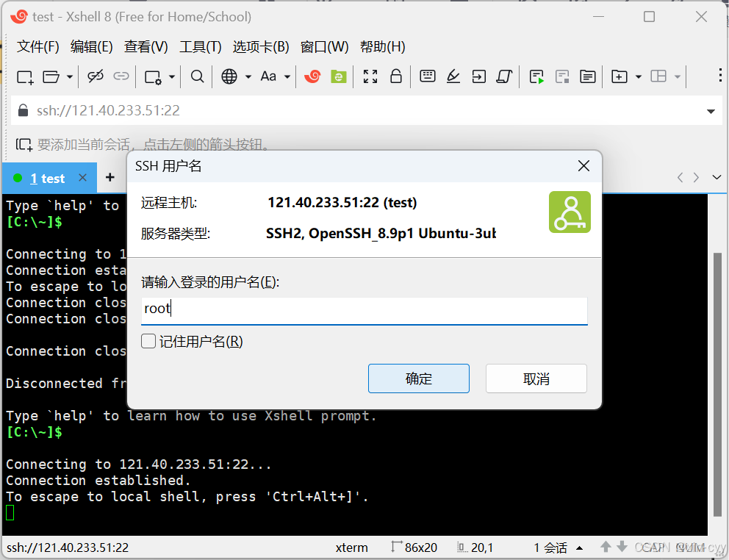Open the 窗口(W) menu
Viewport: 729px width, 560px height.
(325, 46)
